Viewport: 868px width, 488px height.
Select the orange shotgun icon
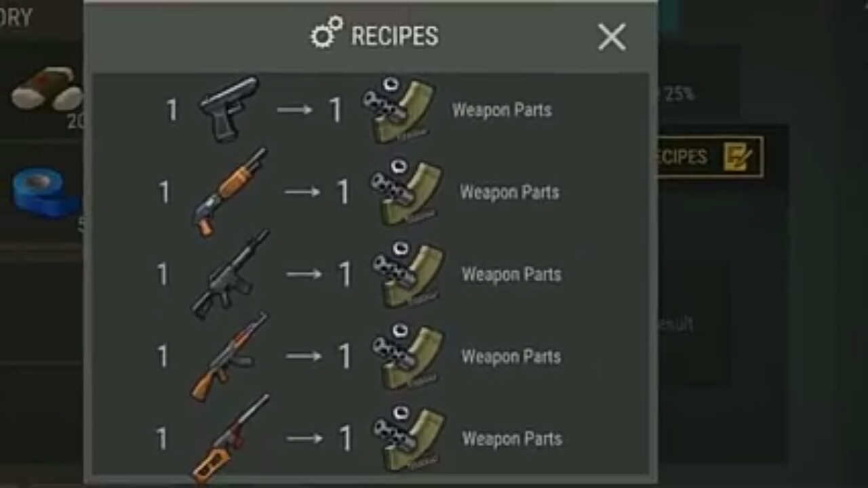point(230,192)
